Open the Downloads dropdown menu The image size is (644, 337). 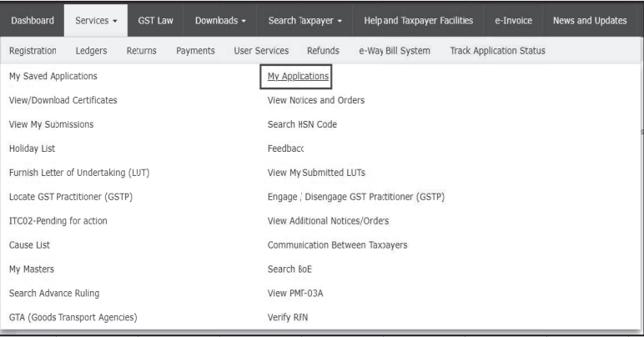(220, 20)
